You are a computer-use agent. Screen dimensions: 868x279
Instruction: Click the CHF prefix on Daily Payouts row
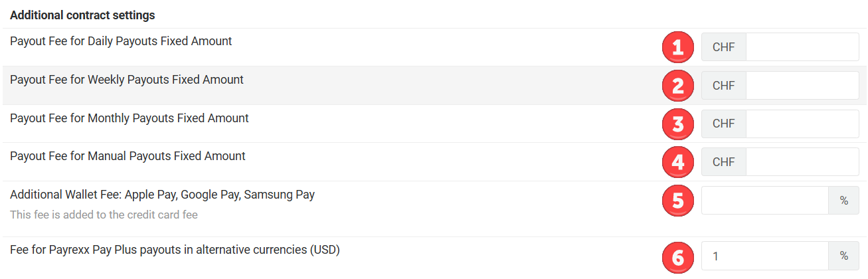[723, 47]
